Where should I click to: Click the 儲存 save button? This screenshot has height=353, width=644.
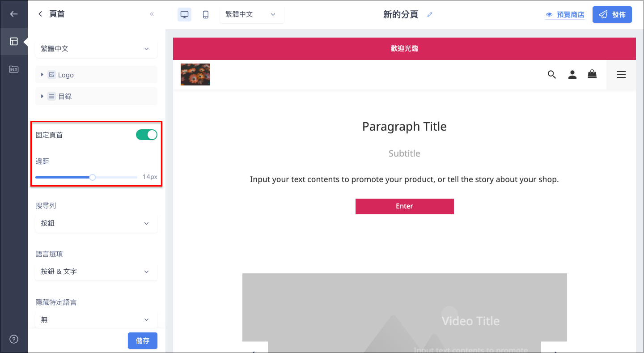click(x=143, y=340)
